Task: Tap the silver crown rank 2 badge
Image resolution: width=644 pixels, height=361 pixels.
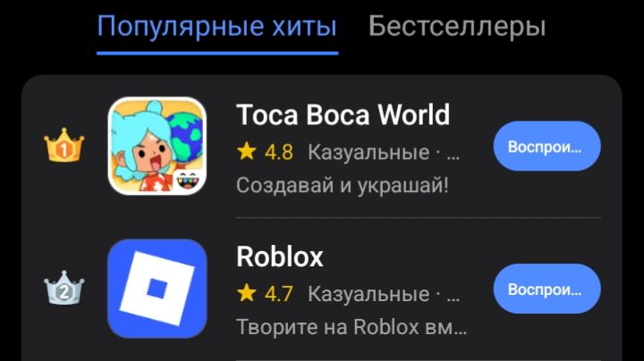Action: (64, 288)
